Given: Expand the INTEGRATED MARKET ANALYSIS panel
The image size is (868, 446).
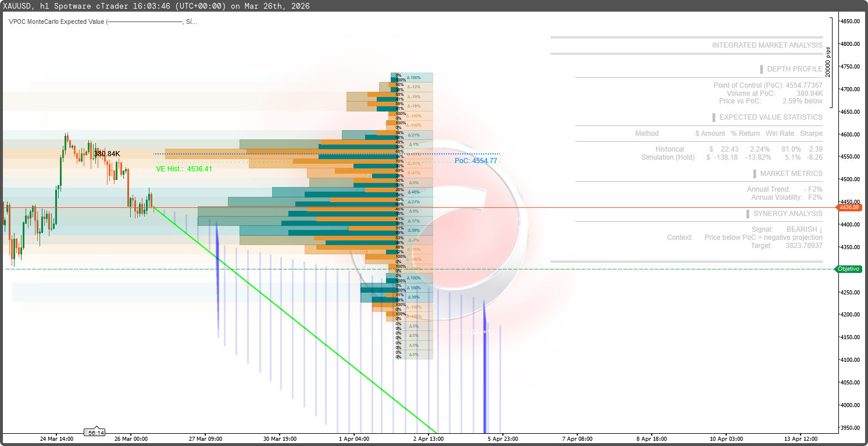Looking at the screenshot, I should [x=767, y=45].
